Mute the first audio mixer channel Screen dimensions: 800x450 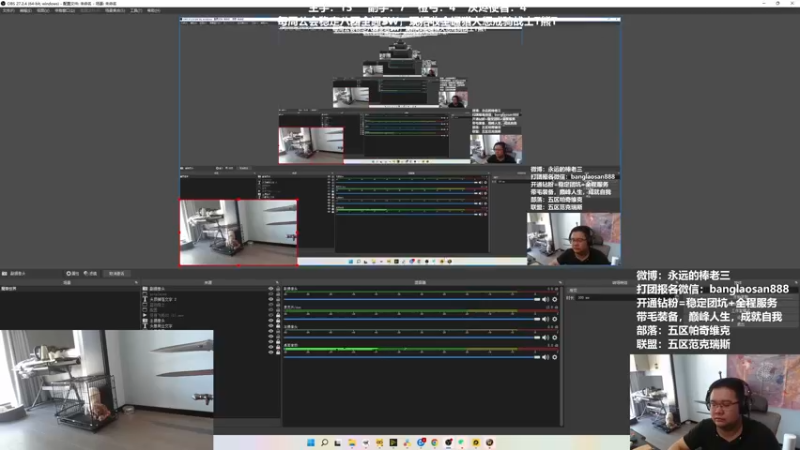pyautogui.click(x=546, y=299)
